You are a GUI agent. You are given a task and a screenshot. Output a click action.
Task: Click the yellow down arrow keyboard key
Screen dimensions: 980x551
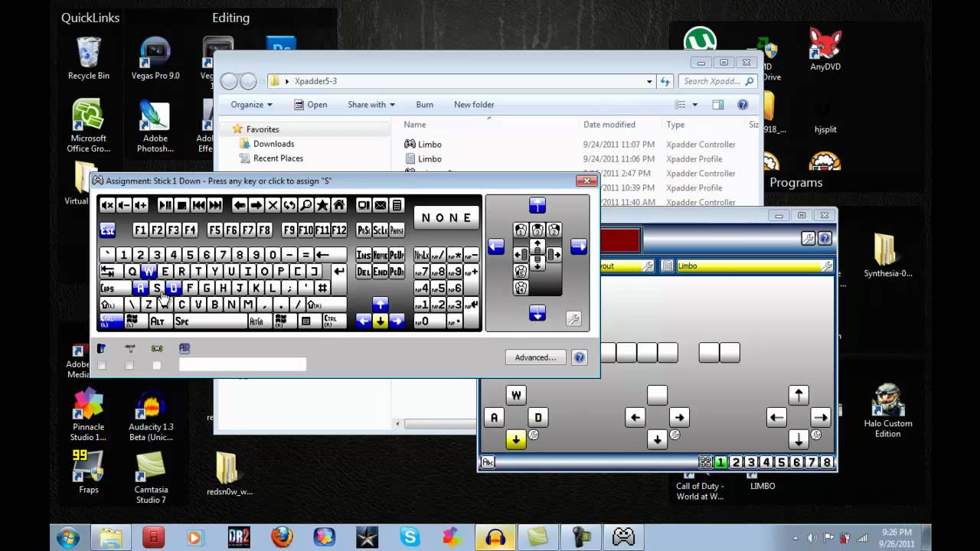coord(381,321)
